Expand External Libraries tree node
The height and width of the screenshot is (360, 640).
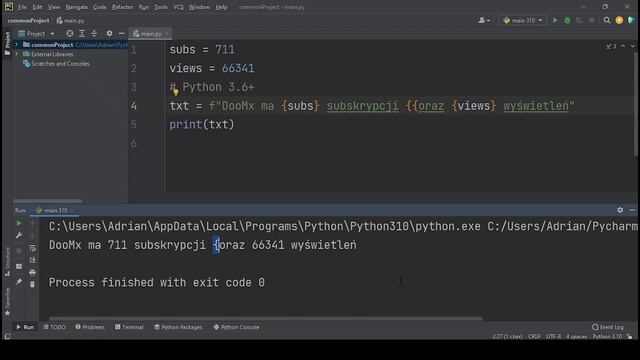point(17,54)
